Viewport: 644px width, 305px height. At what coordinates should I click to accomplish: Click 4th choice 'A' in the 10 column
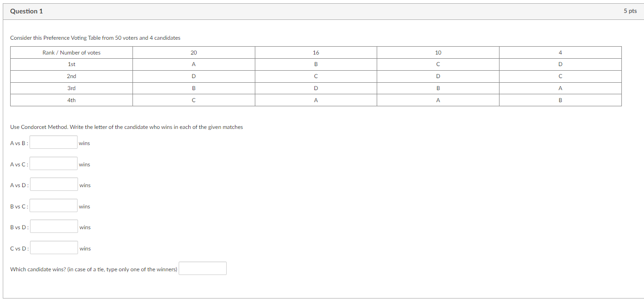(x=438, y=100)
